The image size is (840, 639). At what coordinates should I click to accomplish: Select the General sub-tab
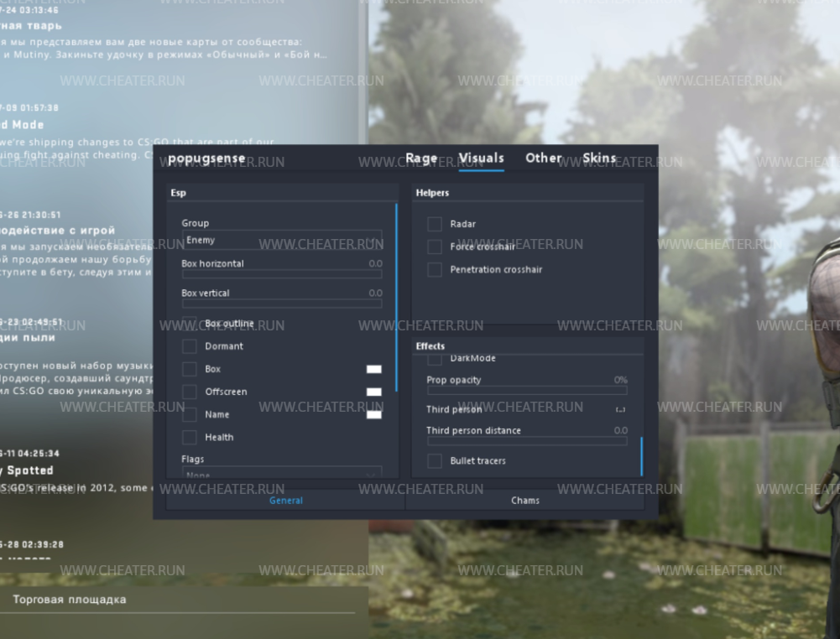coord(285,501)
